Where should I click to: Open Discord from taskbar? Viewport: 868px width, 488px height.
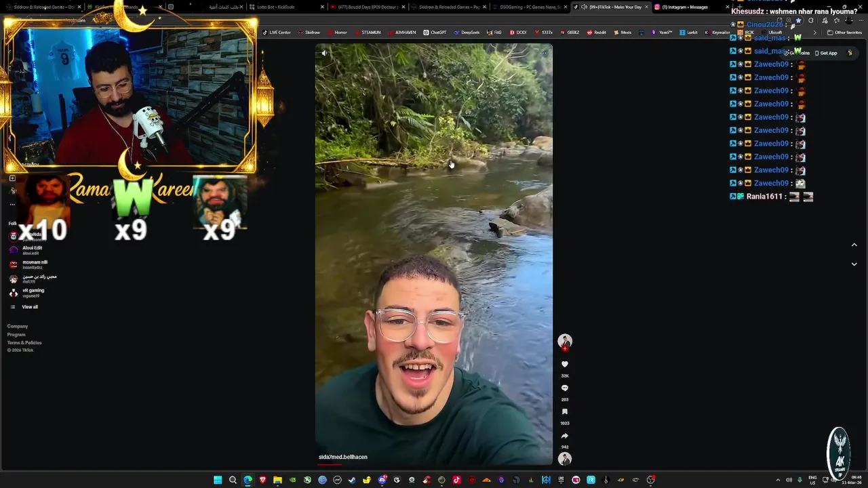click(x=382, y=480)
